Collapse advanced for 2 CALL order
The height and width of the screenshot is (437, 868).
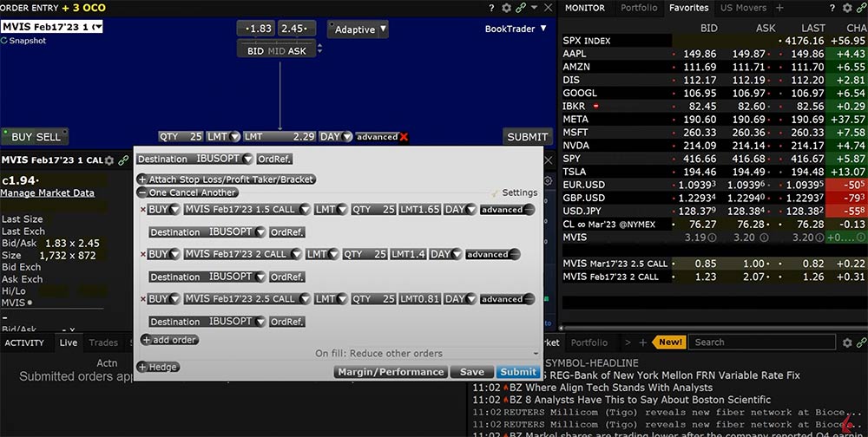click(514, 254)
